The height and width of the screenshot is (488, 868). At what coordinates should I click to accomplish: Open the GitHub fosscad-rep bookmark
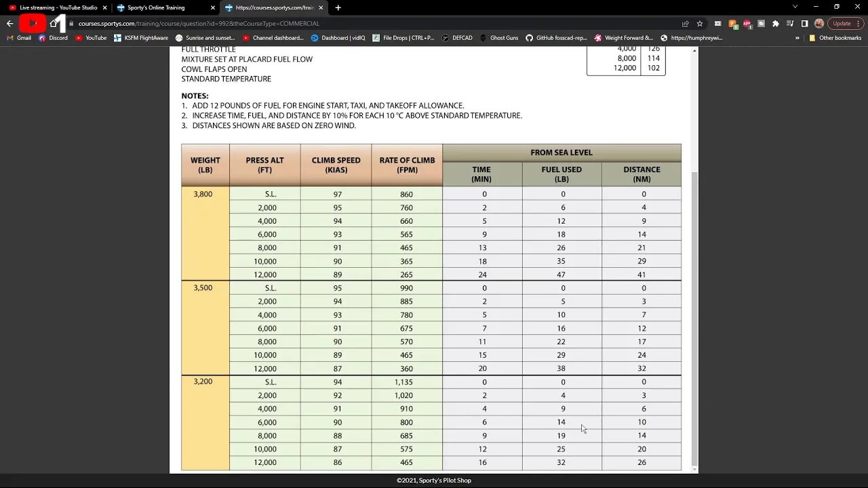point(556,38)
